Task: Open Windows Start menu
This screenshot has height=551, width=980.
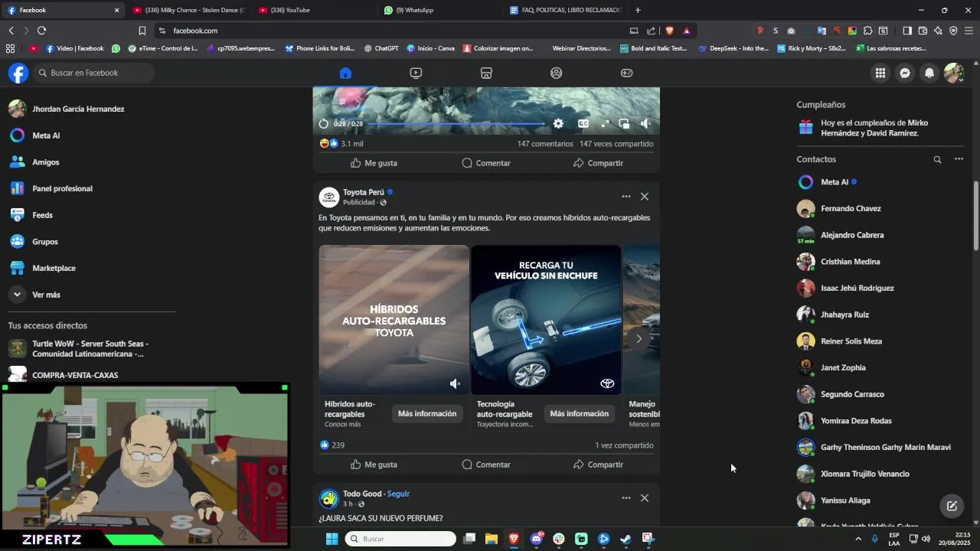Action: (x=332, y=539)
